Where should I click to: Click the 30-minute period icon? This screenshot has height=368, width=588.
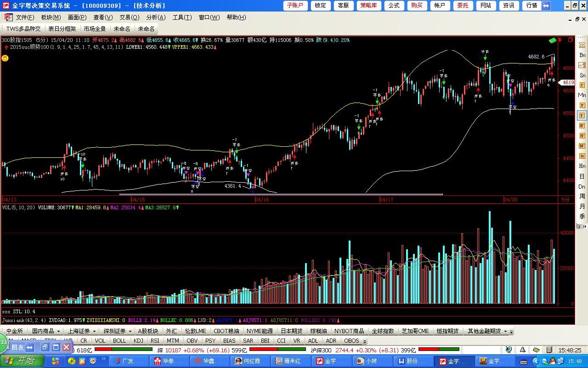pos(582,146)
